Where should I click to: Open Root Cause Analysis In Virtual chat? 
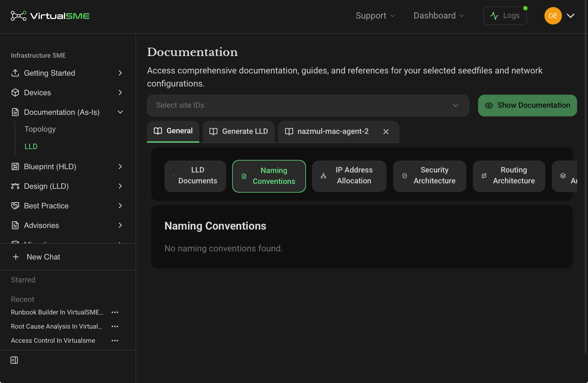(57, 326)
